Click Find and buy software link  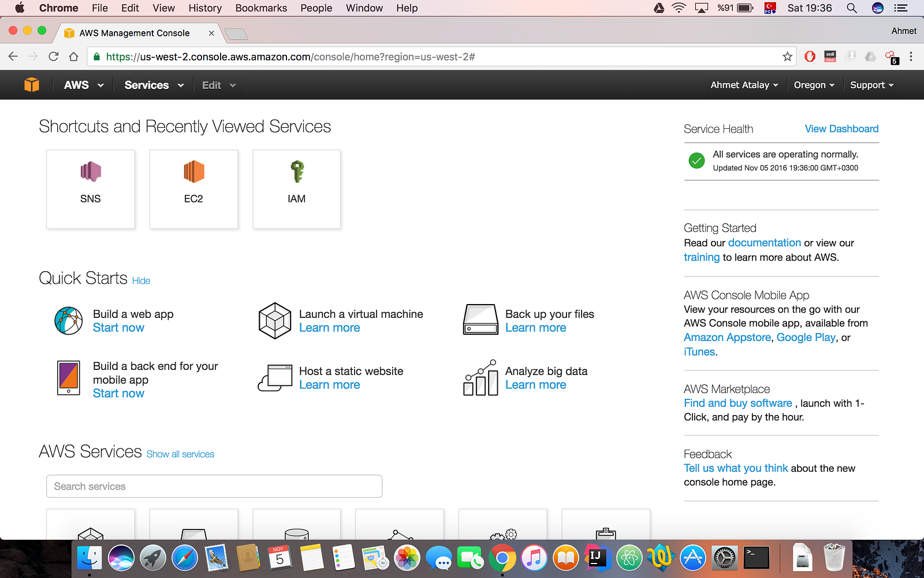tap(738, 403)
